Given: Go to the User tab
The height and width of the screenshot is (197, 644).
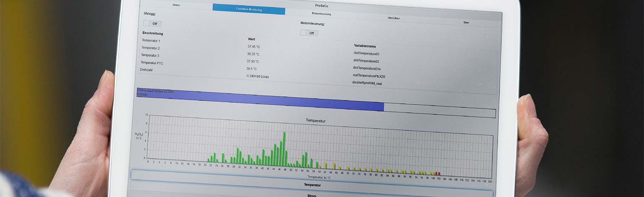Looking at the screenshot, I should pos(466,22).
